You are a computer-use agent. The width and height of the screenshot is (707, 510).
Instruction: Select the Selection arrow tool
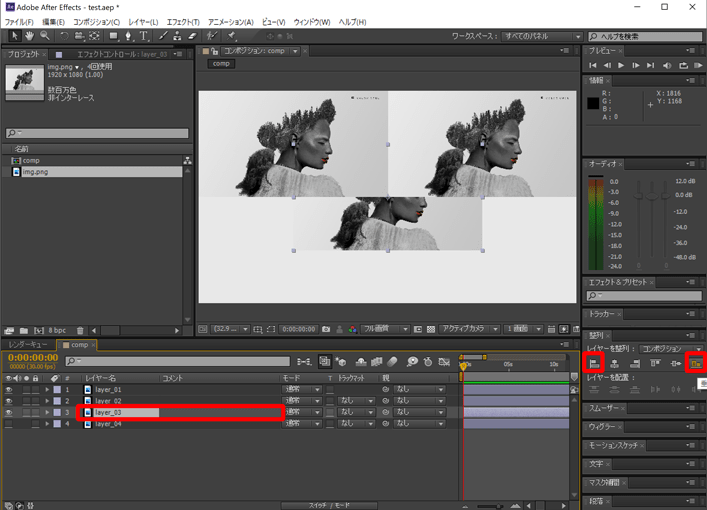tap(15, 36)
